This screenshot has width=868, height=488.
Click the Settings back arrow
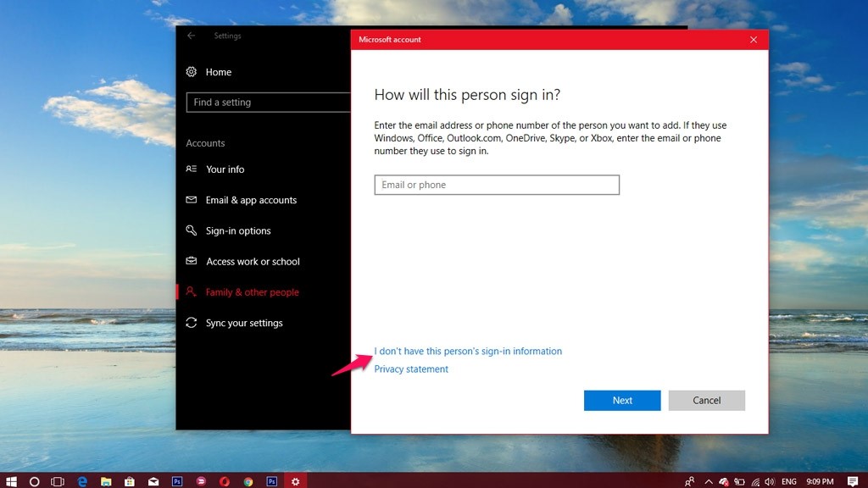click(x=191, y=36)
